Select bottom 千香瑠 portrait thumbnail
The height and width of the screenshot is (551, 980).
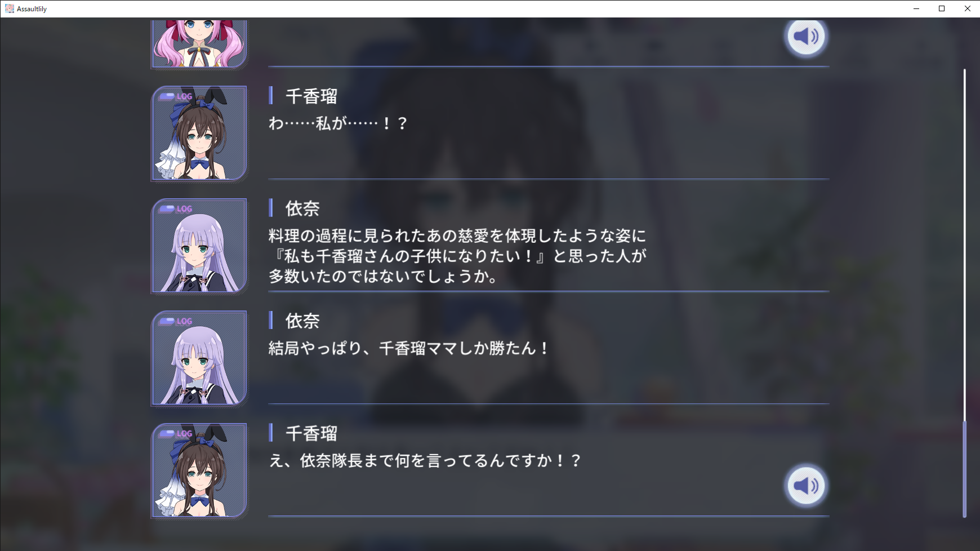click(199, 470)
